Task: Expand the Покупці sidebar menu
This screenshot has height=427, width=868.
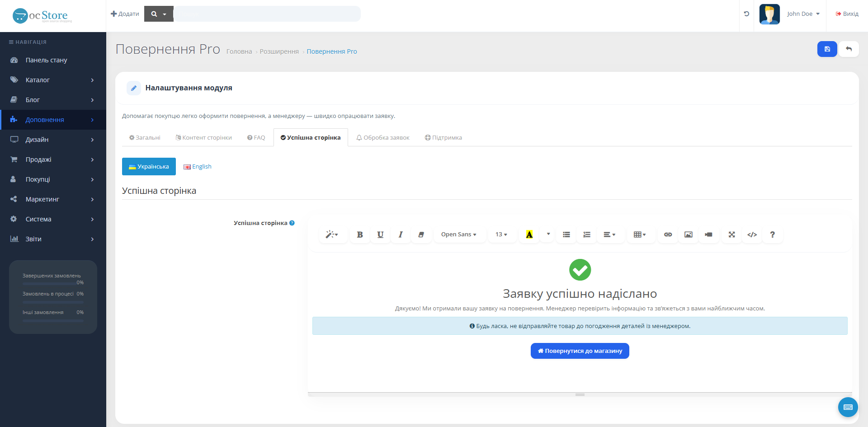Action: 53,179
